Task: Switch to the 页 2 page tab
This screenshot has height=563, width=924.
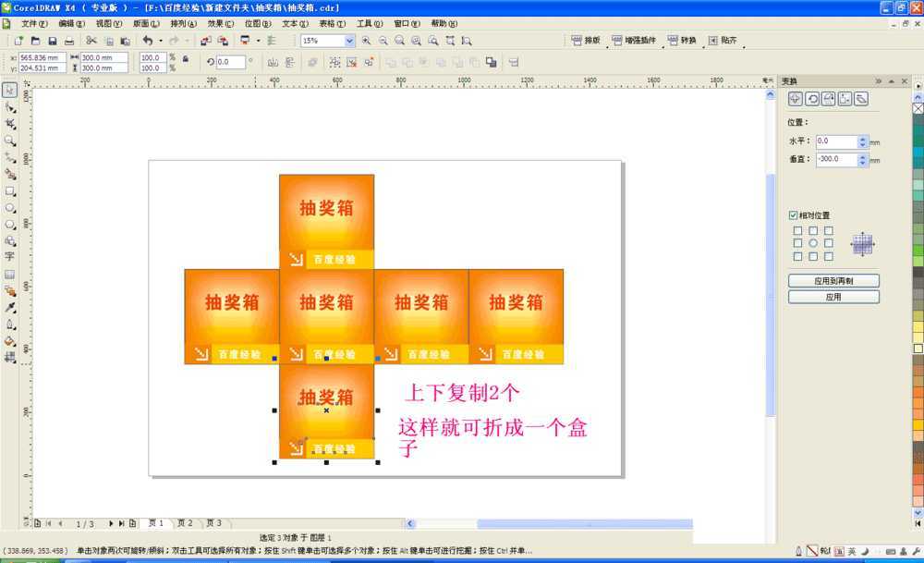Action: [185, 522]
